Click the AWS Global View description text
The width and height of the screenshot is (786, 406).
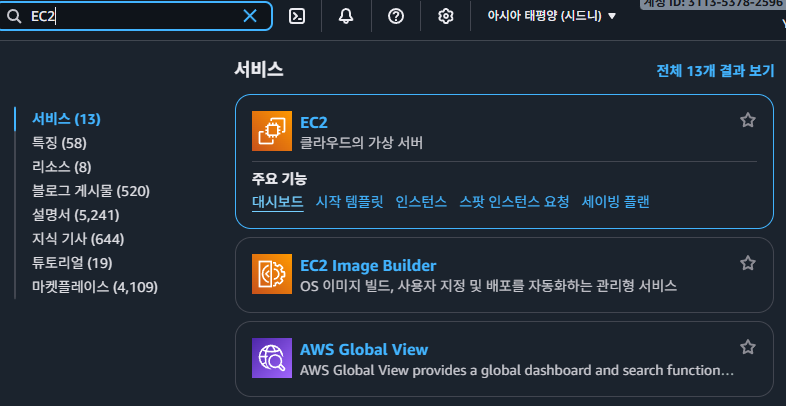tap(517, 370)
